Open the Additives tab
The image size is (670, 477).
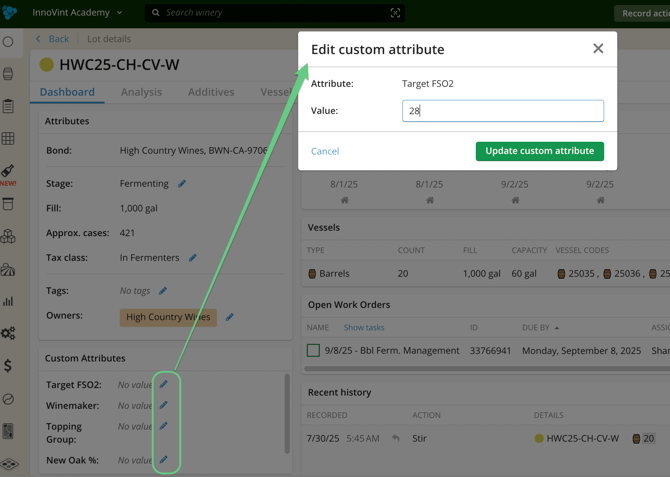tap(211, 92)
